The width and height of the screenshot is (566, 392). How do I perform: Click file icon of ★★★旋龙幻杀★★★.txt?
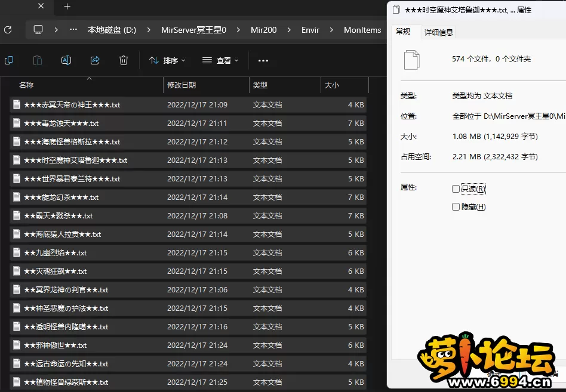pyautogui.click(x=17, y=197)
